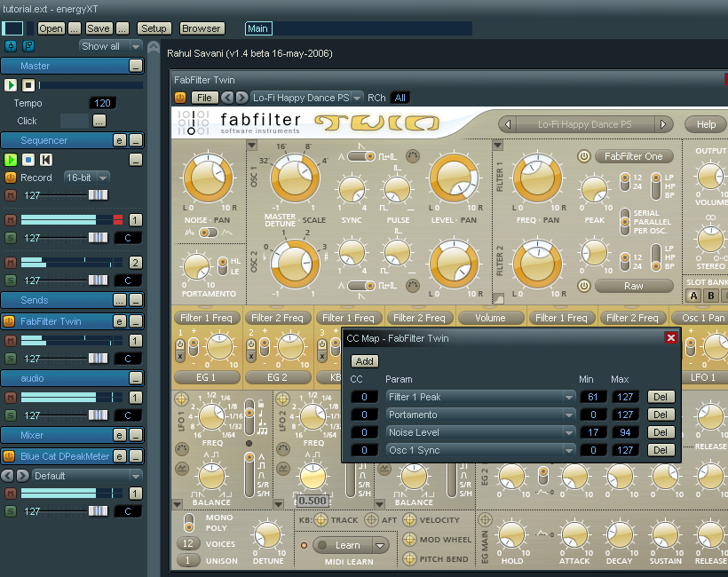The image size is (728, 577).
Task: Click the Mod Wheel modulation source icon
Action: pyautogui.click(x=409, y=540)
